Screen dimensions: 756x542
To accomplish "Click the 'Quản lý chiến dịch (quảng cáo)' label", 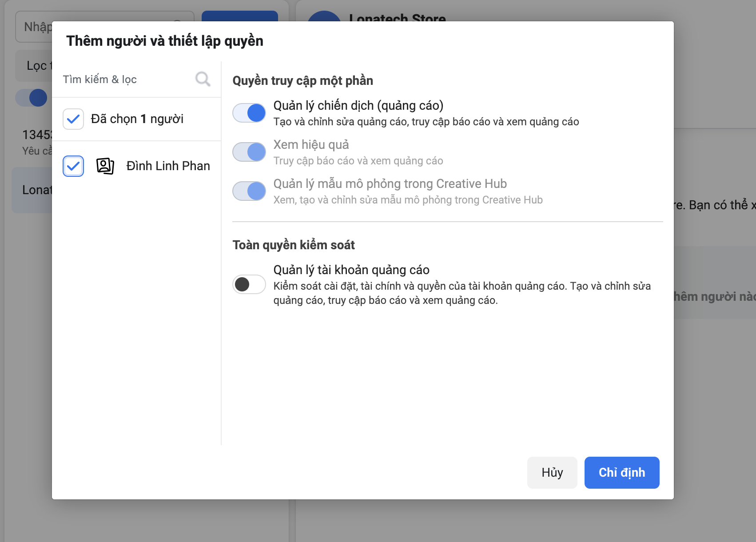I will (x=358, y=105).
